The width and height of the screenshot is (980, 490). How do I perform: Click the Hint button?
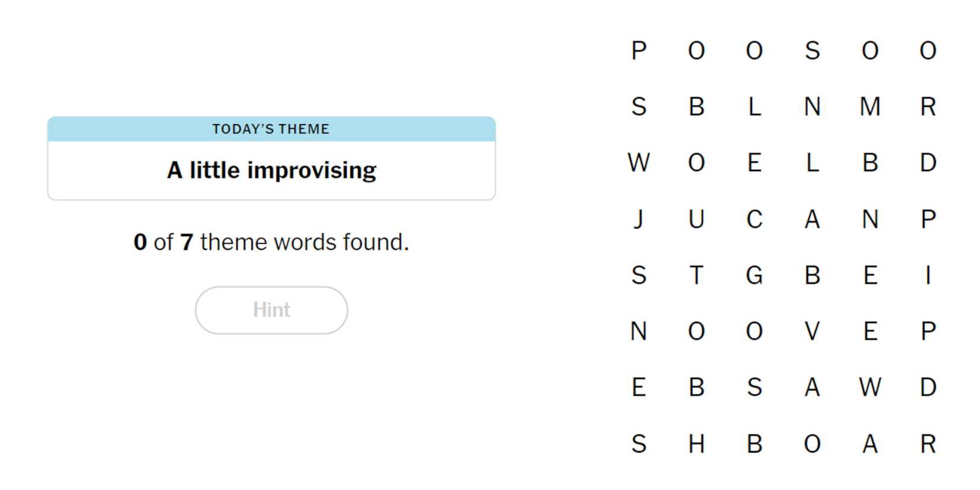point(271,310)
